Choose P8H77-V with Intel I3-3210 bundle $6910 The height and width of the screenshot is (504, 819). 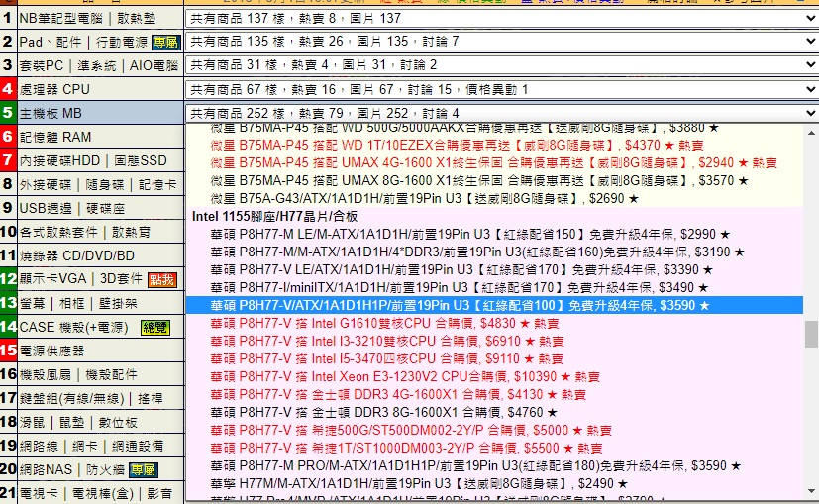click(494, 341)
